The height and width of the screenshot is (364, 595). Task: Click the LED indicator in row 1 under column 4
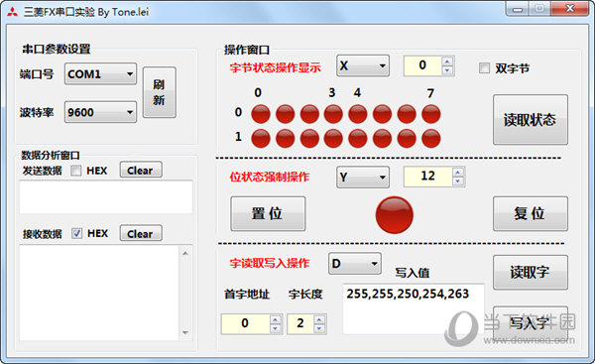[358, 138]
